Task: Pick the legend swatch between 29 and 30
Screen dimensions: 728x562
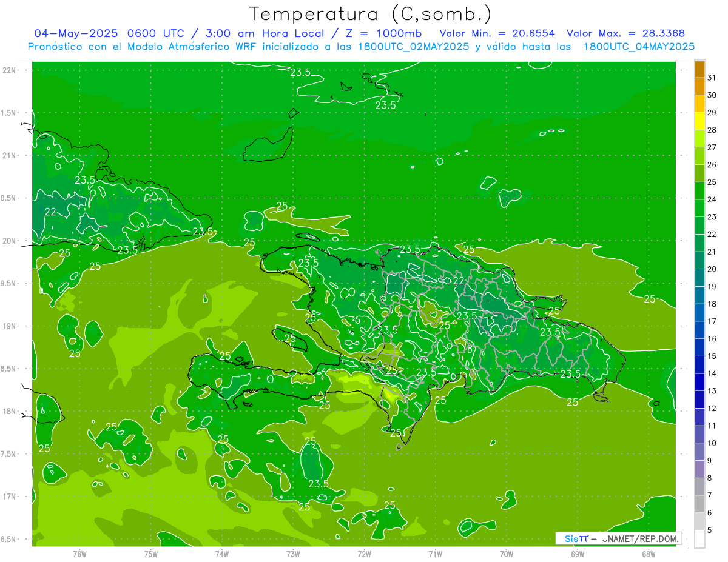Action: pyautogui.click(x=699, y=104)
